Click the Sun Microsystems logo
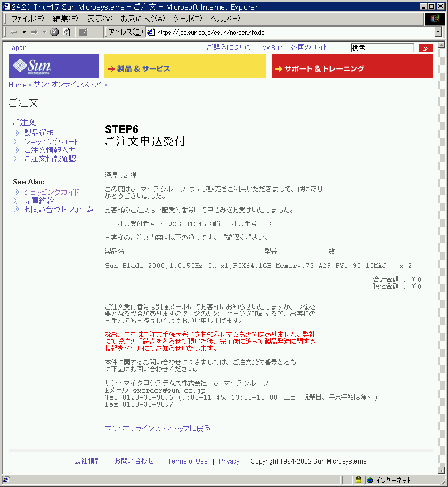Image resolution: width=448 pixels, height=487 pixels. [x=54, y=66]
